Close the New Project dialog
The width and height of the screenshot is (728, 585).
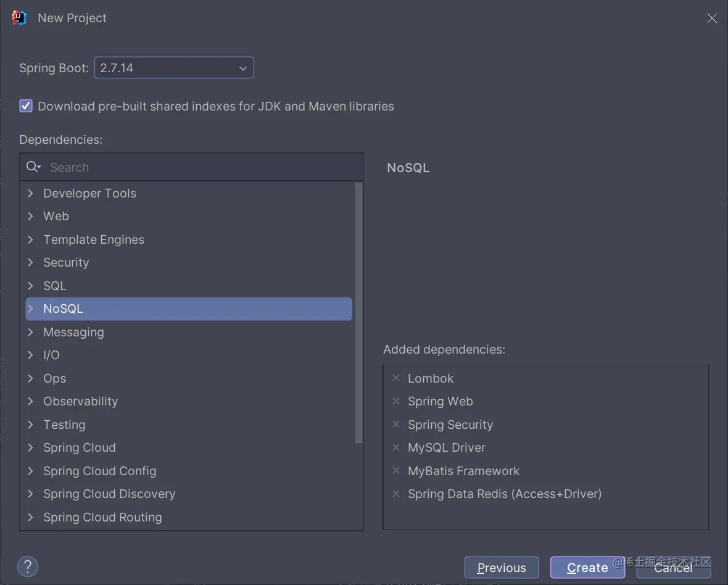point(712,18)
